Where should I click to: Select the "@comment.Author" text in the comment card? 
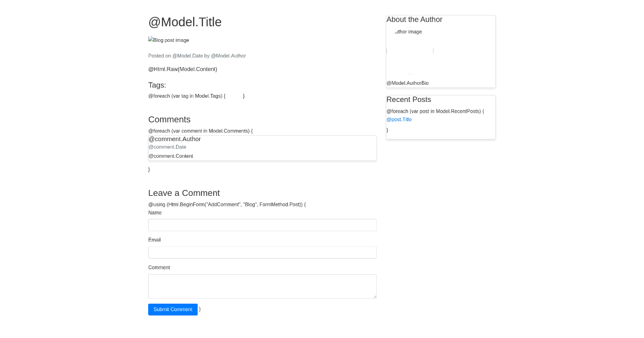point(174,139)
